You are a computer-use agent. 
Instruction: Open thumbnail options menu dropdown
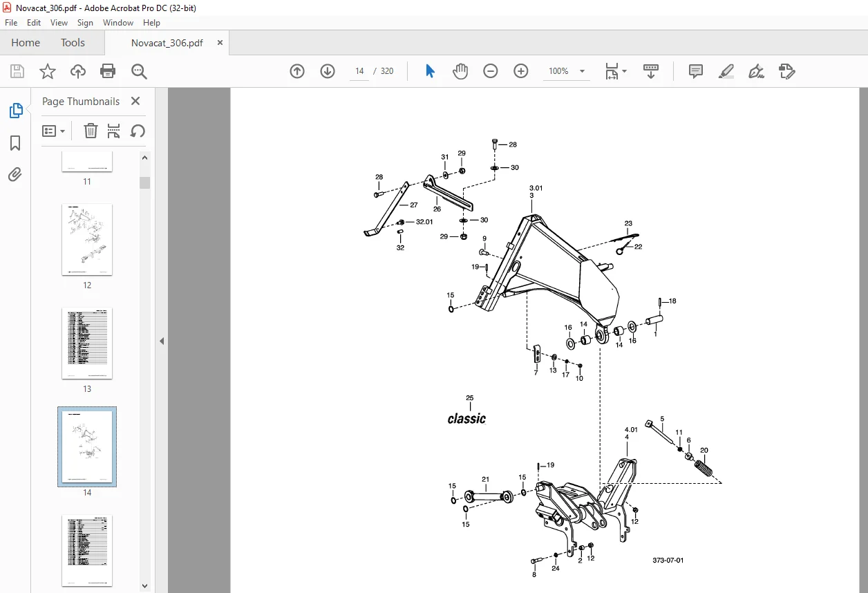54,131
